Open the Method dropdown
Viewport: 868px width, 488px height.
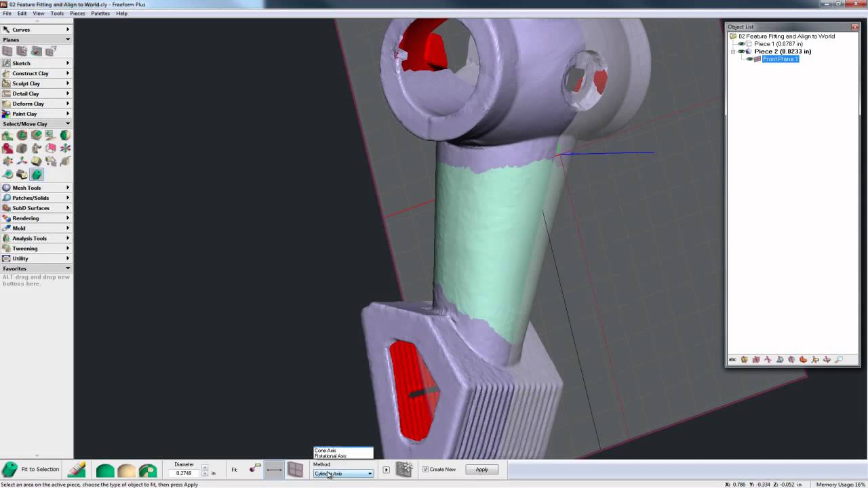click(343, 473)
